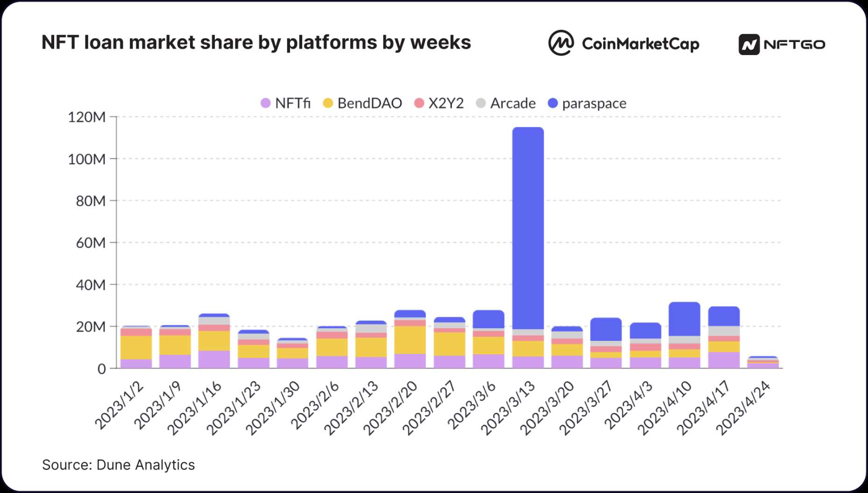
Task: Click the Source: Dune Analytics text
Action: click(x=118, y=465)
